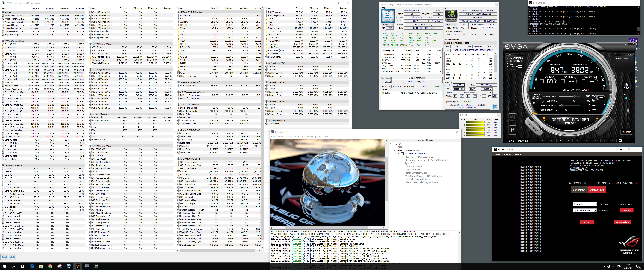Click the EVGA Precision info icon
The image size is (644, 270).
pos(626,43)
